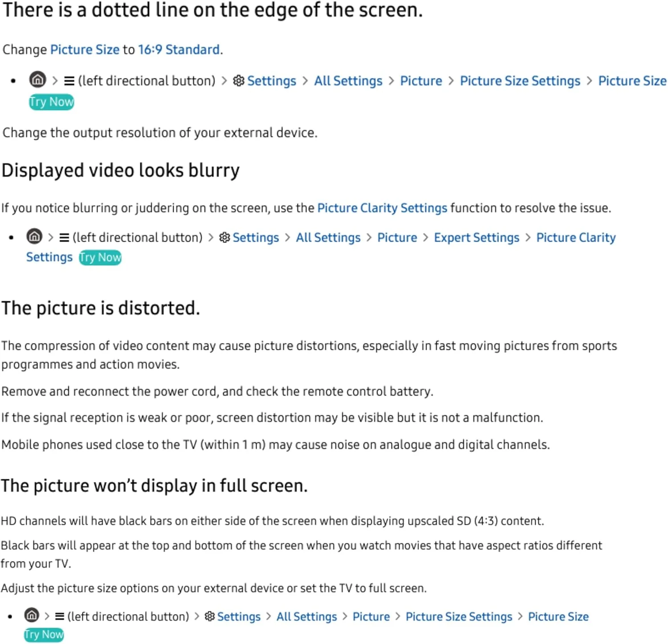
Task: Click the menu icon before Expert Settings path
Action: pos(64,238)
